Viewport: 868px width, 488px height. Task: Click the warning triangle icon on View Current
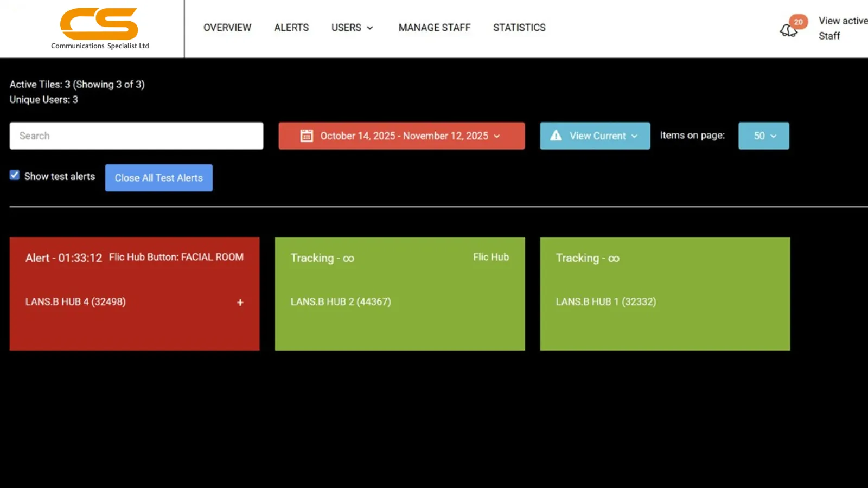click(556, 136)
